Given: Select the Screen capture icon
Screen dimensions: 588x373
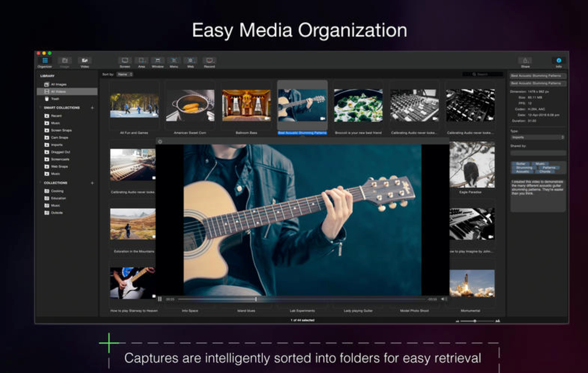Looking at the screenshot, I should coord(125,60).
